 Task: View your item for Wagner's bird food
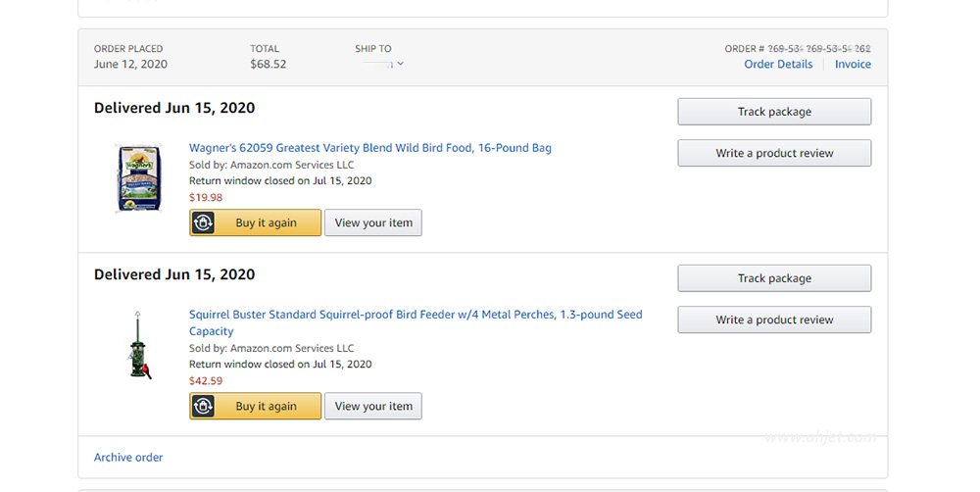point(373,222)
